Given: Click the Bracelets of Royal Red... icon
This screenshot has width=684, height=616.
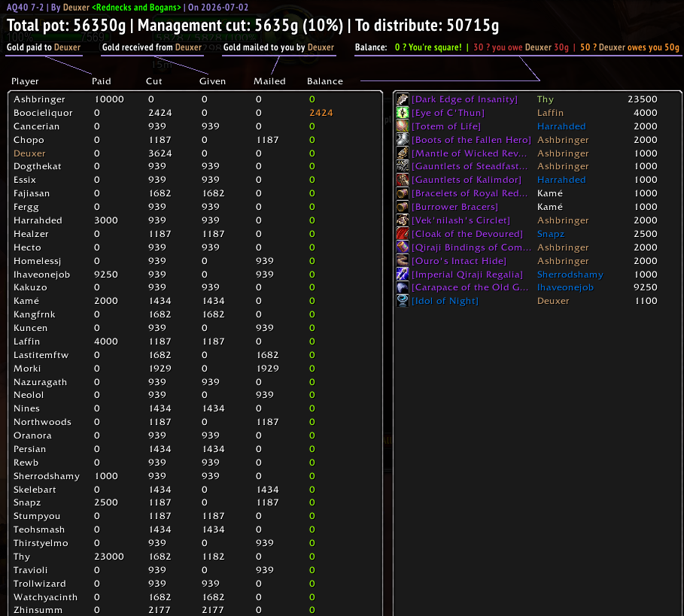Looking at the screenshot, I should click(x=403, y=193).
